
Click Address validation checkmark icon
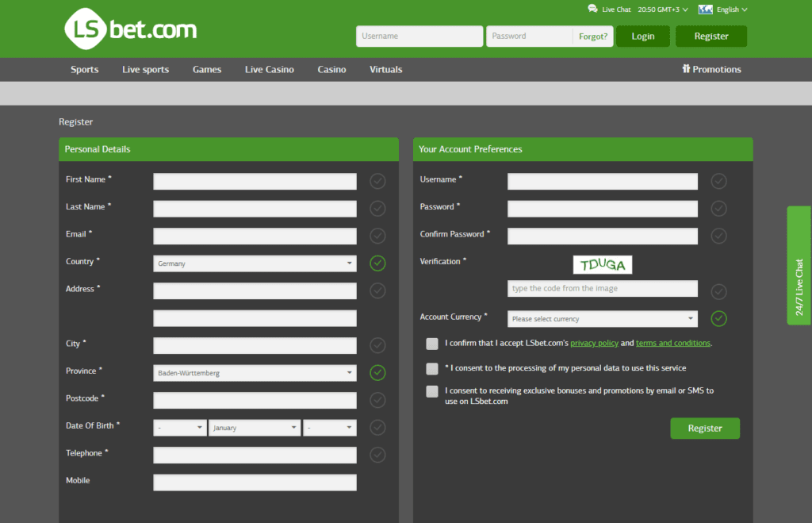point(377,290)
